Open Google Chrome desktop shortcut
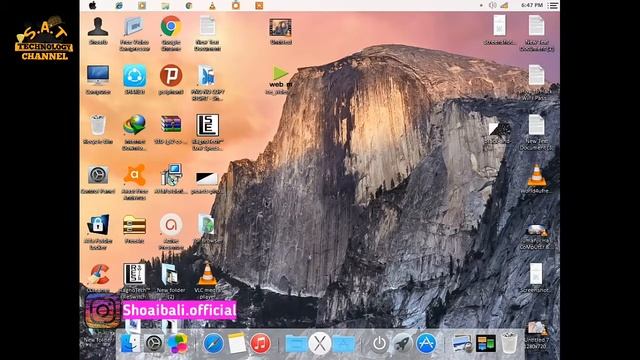 click(171, 27)
